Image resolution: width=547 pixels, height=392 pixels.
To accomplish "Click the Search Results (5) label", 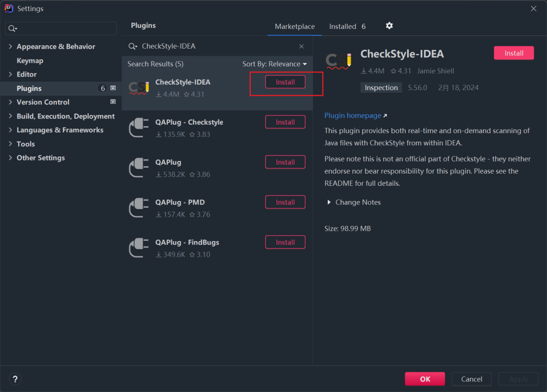I will (155, 64).
